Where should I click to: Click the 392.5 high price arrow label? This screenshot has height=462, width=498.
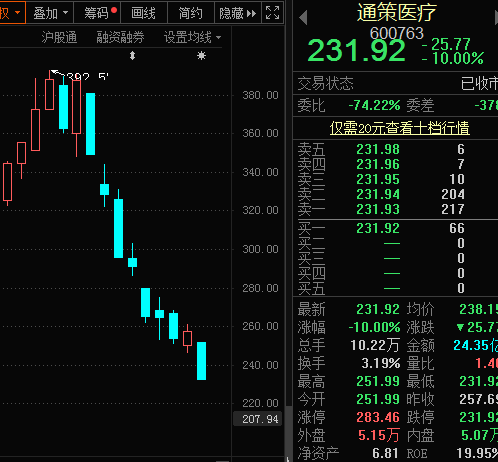pos(80,76)
